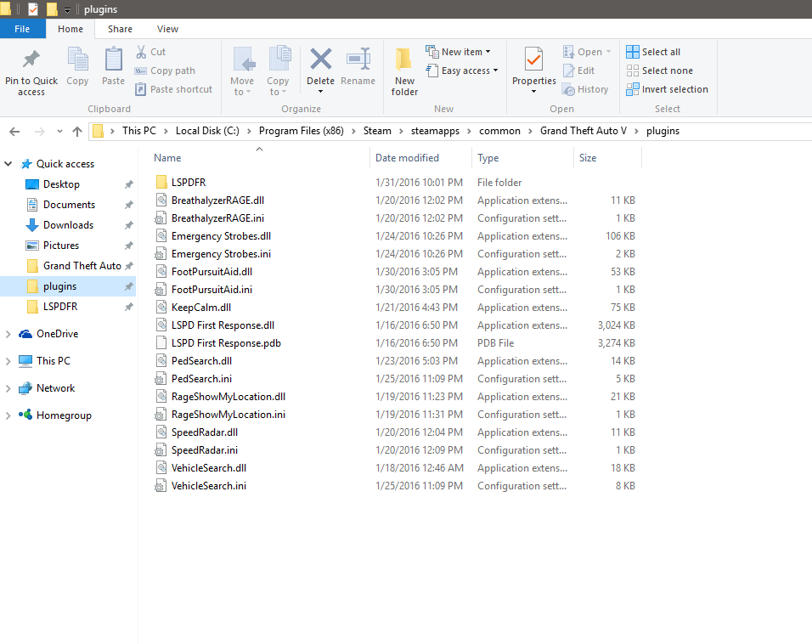
Task: Expand the Network tree node
Action: [x=8, y=388]
